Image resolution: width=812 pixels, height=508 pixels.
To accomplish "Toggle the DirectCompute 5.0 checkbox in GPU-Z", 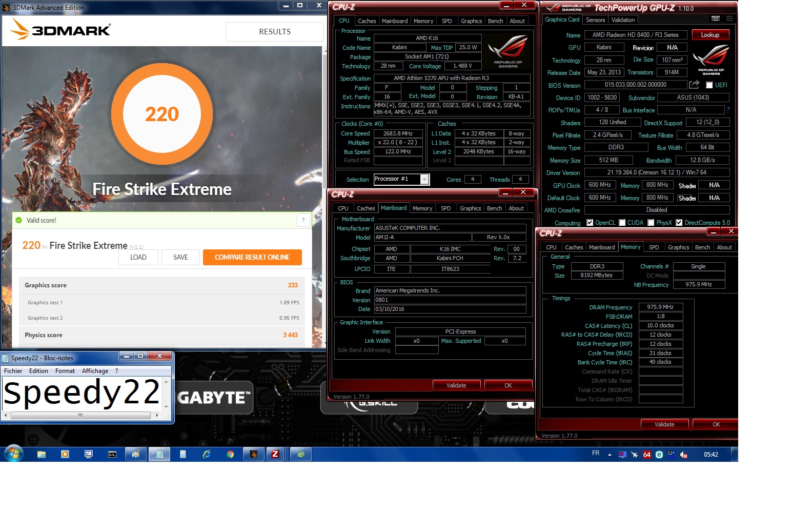I will tap(679, 223).
